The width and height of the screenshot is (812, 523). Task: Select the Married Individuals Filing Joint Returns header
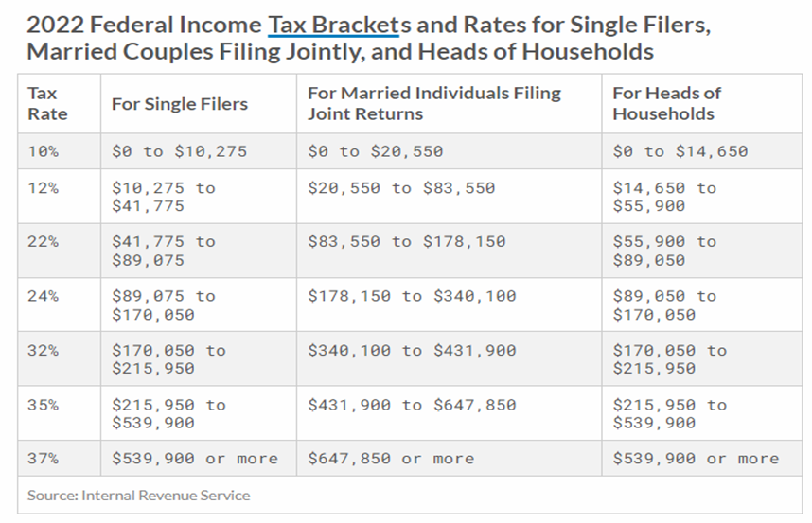click(x=433, y=103)
